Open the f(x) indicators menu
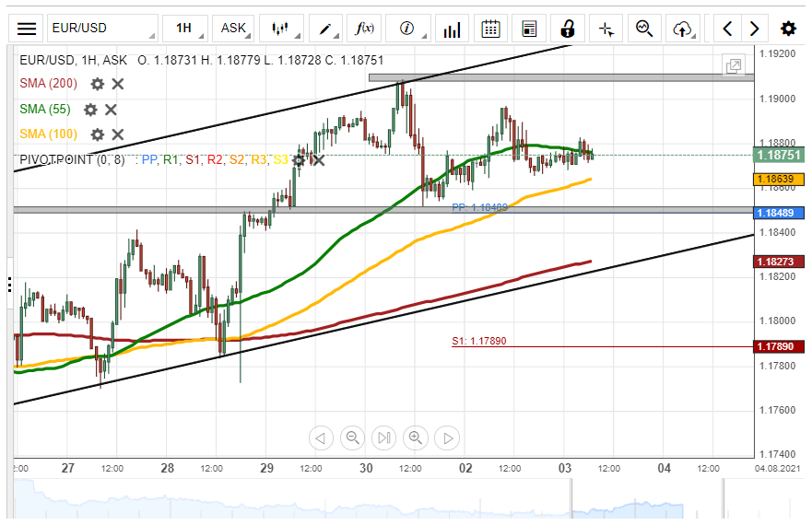Screen dimensions: 812x525 (x=364, y=29)
